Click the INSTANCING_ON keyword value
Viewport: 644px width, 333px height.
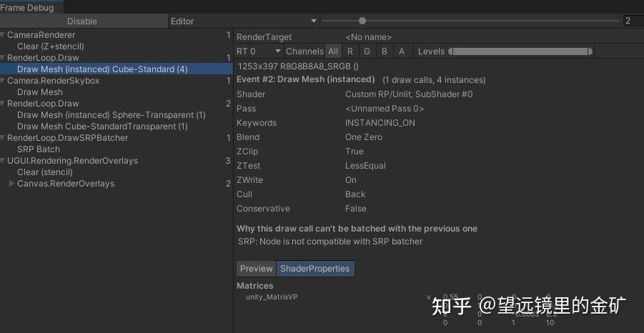pyautogui.click(x=380, y=123)
